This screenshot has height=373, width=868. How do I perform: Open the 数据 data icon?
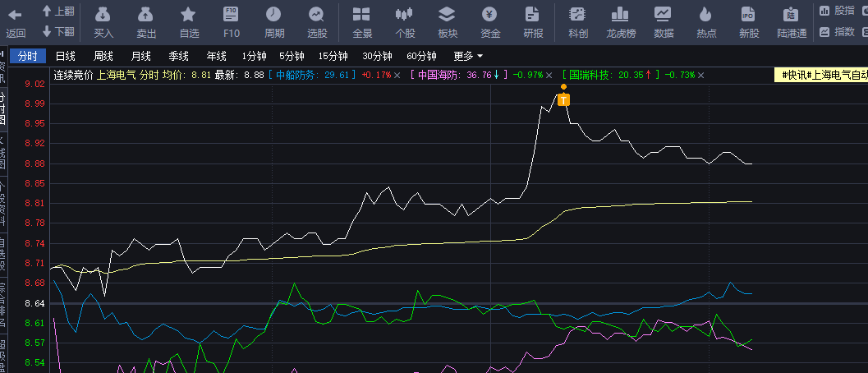(663, 15)
